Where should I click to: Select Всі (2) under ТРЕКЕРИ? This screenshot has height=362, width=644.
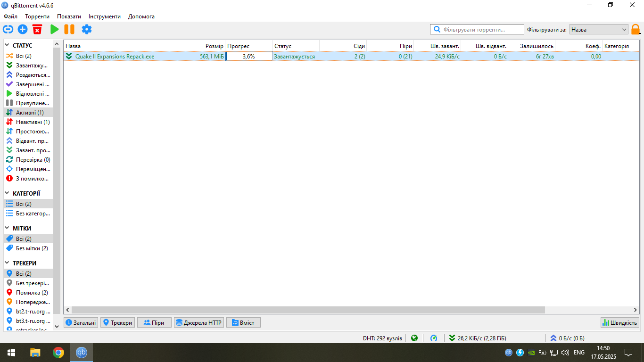[28, 274]
